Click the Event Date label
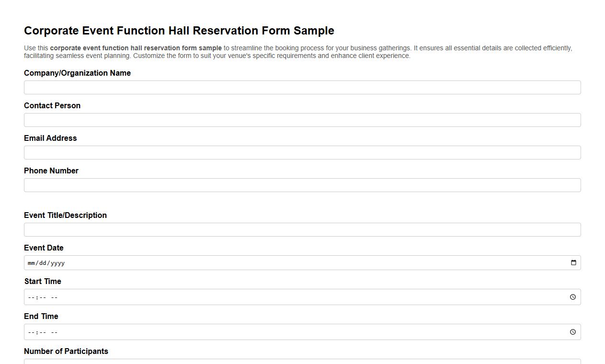 [44, 248]
